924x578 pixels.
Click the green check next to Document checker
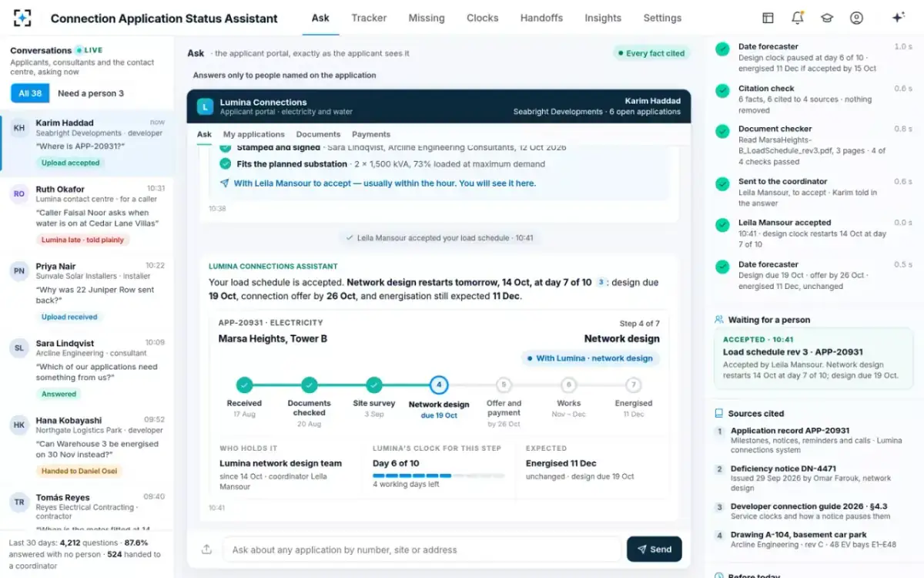tap(722, 131)
